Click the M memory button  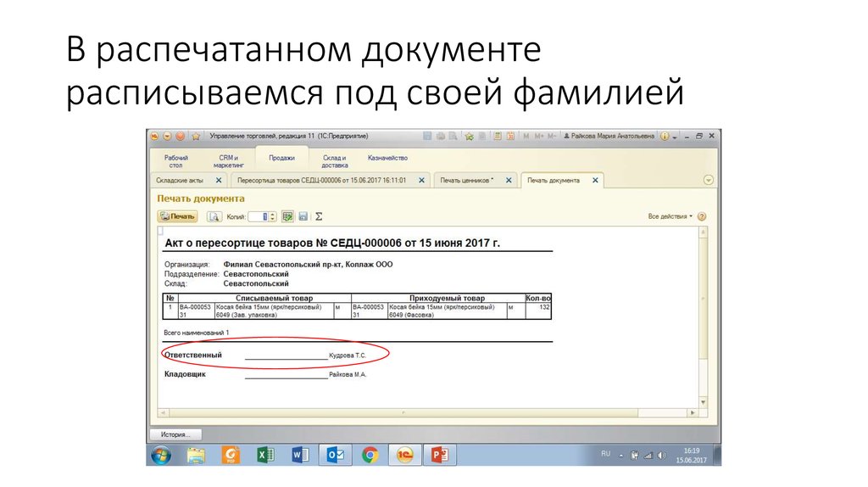tap(526, 137)
